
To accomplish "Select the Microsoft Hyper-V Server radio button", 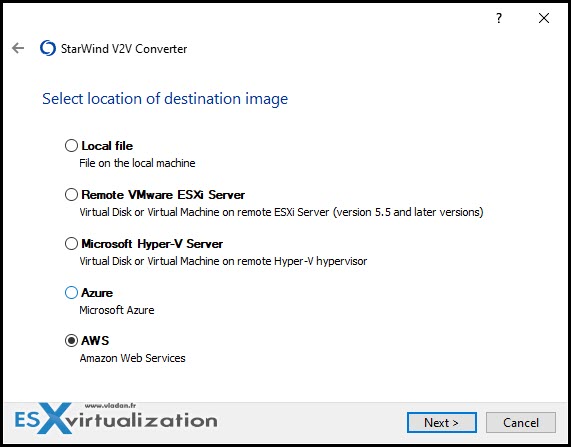I will (x=71, y=243).
